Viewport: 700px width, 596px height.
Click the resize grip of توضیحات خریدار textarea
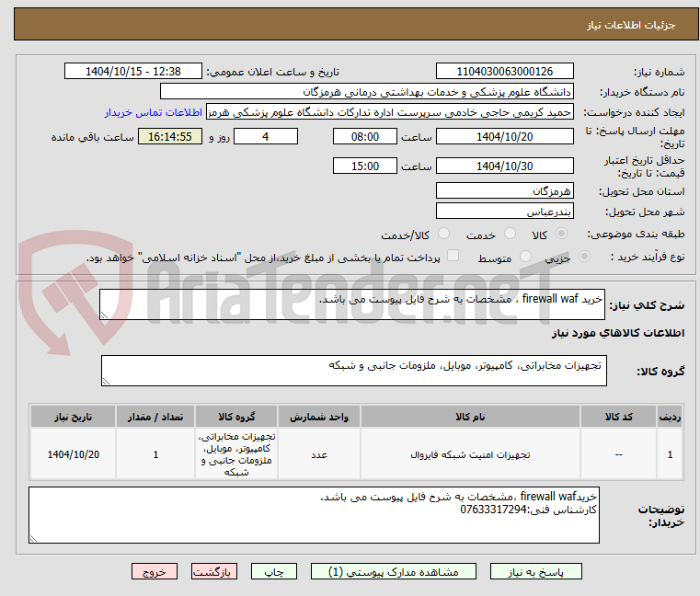[33, 539]
